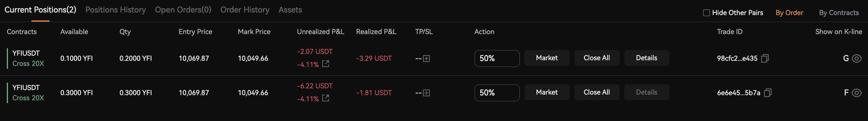
Task: Edit 50% close amount field in first row
Action: (x=497, y=59)
